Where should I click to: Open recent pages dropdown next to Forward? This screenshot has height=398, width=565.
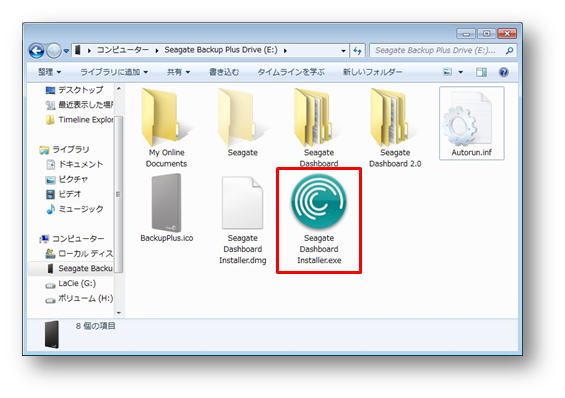pos(66,51)
